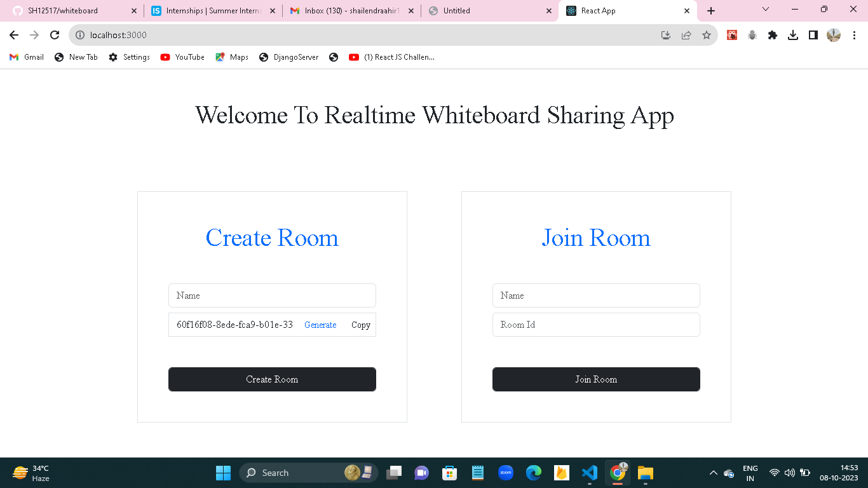This screenshot has width=868, height=488.
Task: Open File Explorer from the taskbar
Action: 645,473
